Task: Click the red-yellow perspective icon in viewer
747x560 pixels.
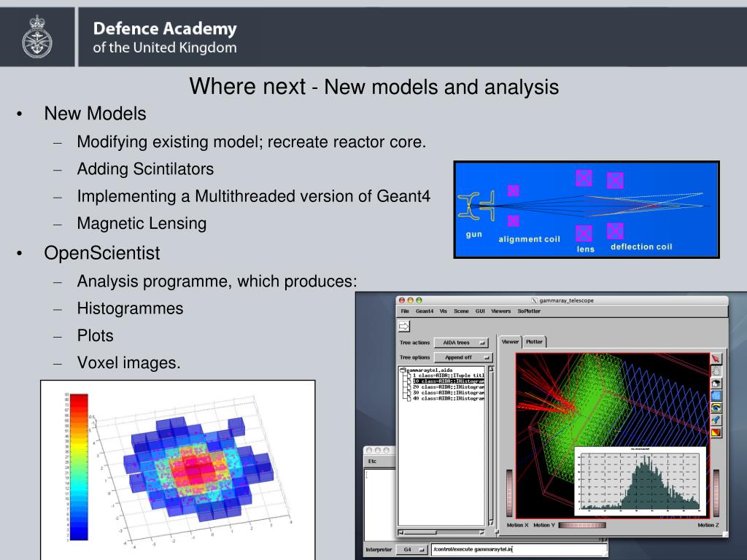Action: [716, 433]
